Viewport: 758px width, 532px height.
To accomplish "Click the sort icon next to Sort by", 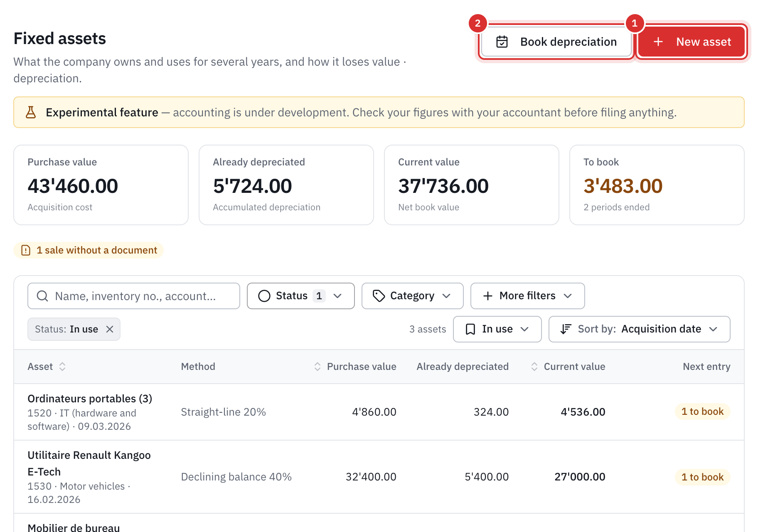I will tap(566, 329).
